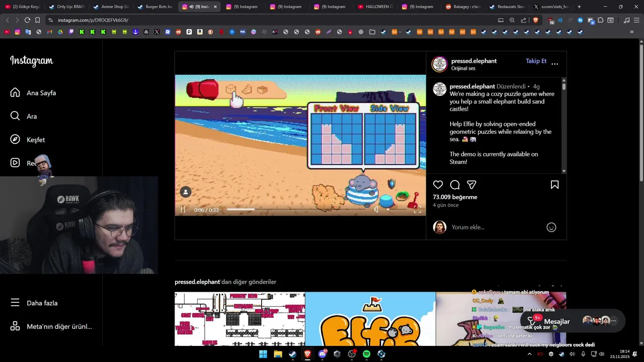Go back to previous page
Viewport: 644px width, 362px height.
pyautogui.click(x=7, y=20)
